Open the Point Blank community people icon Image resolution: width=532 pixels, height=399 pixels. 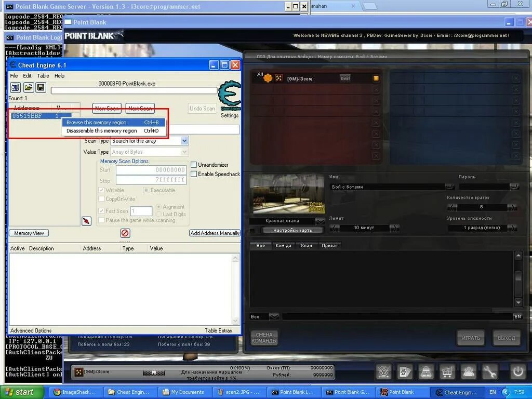(469, 372)
